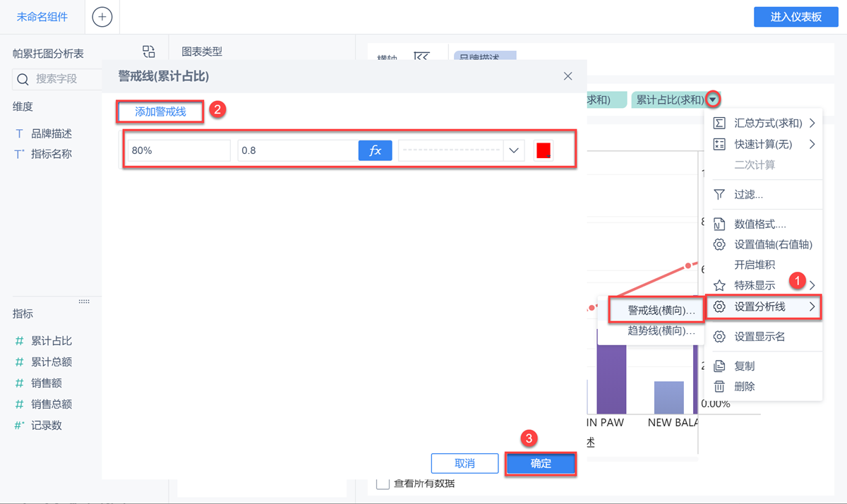Image resolution: width=847 pixels, height=504 pixels.
Task: Click the # icon of 累计占比 measure
Action: point(19,341)
